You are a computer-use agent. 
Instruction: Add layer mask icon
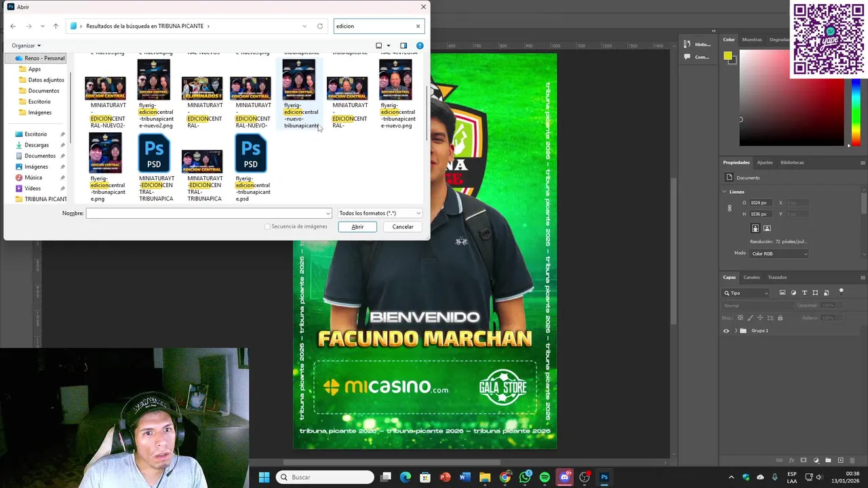804,461
